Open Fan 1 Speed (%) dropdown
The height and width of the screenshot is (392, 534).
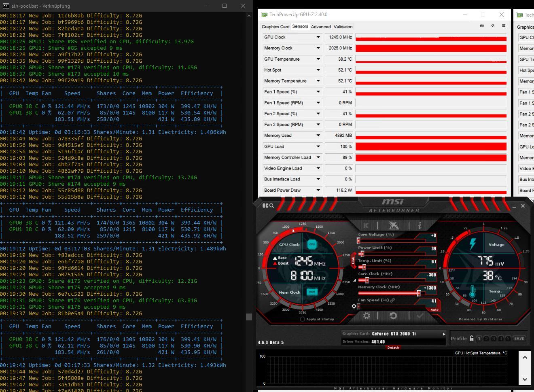pyautogui.click(x=318, y=92)
